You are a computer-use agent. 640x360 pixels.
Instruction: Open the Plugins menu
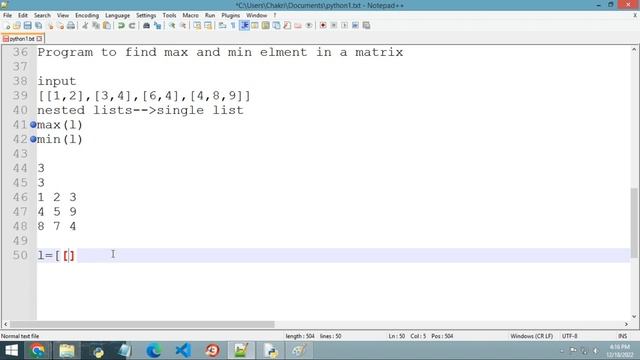(x=231, y=15)
